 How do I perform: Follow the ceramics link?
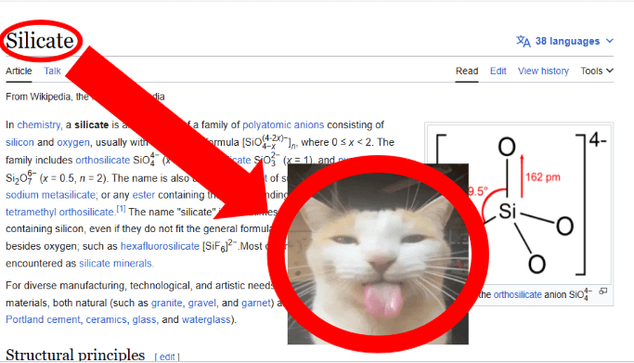pyautogui.click(x=106, y=320)
